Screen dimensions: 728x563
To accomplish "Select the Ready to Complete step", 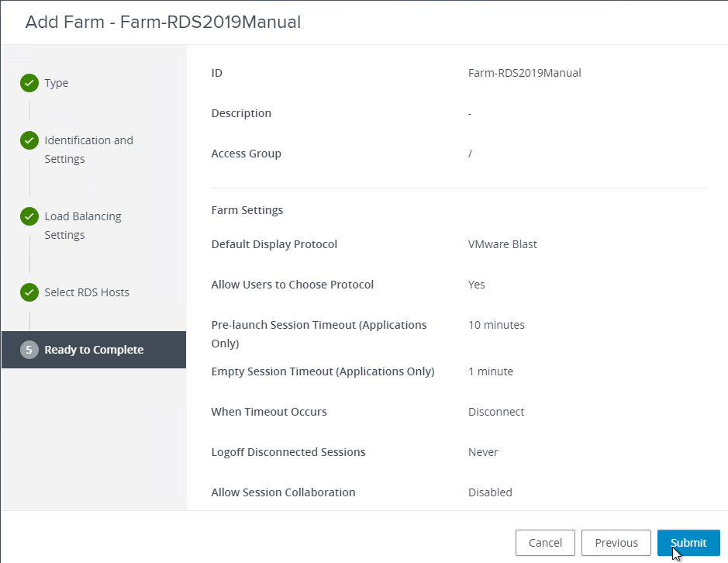I will click(94, 350).
